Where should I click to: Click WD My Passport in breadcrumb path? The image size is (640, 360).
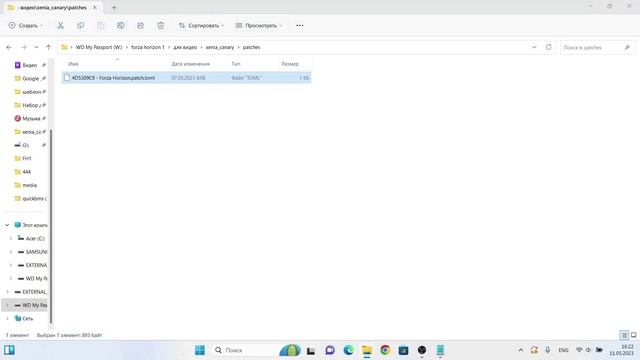click(99, 47)
